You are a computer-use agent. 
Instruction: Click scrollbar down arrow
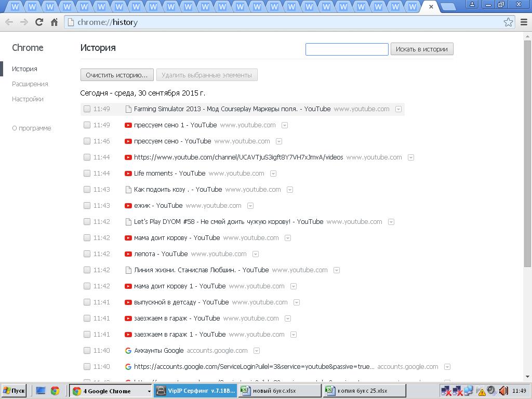528,377
